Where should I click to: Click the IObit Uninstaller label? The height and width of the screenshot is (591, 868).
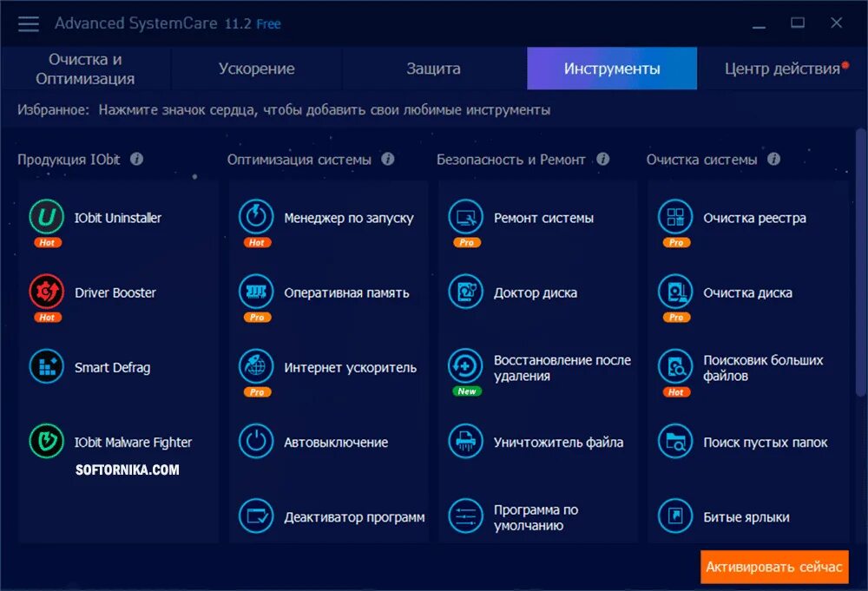pyautogui.click(x=118, y=218)
